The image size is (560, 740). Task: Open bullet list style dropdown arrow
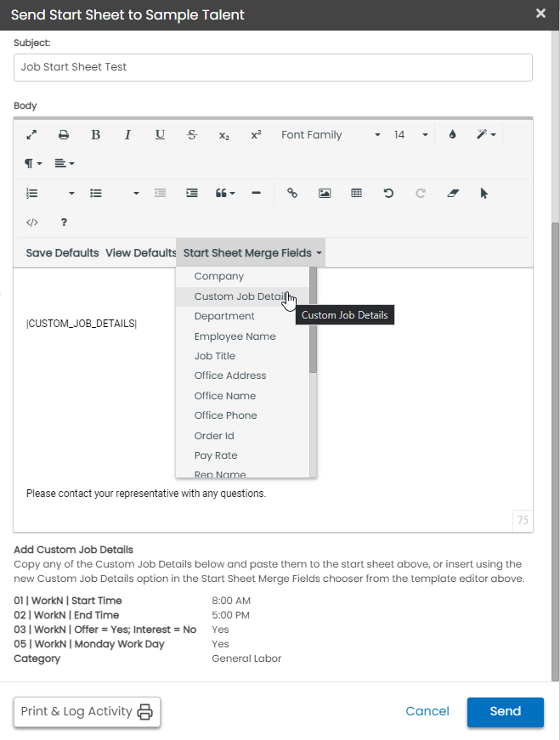point(136,193)
